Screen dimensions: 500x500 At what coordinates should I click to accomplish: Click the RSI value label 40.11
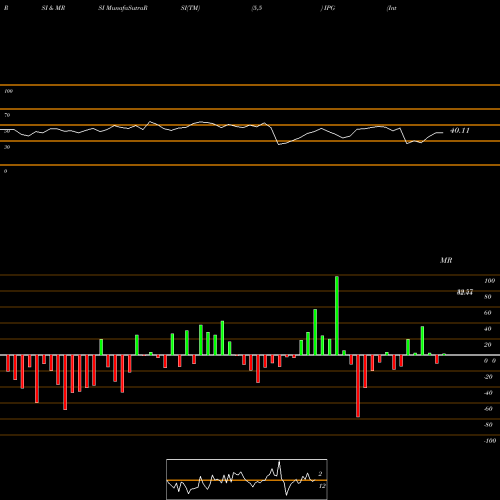point(460,131)
